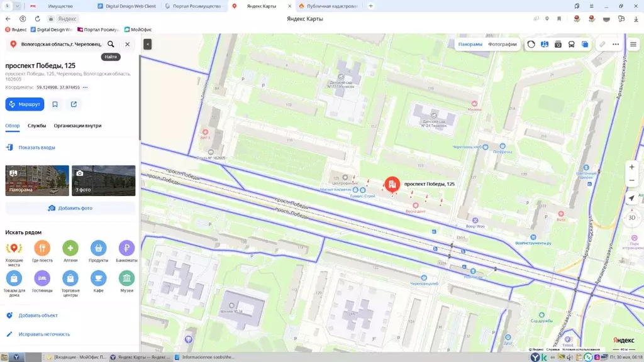The height and width of the screenshot is (362, 644).
Task: Zoom in the map with plus
Action: (x=631, y=167)
